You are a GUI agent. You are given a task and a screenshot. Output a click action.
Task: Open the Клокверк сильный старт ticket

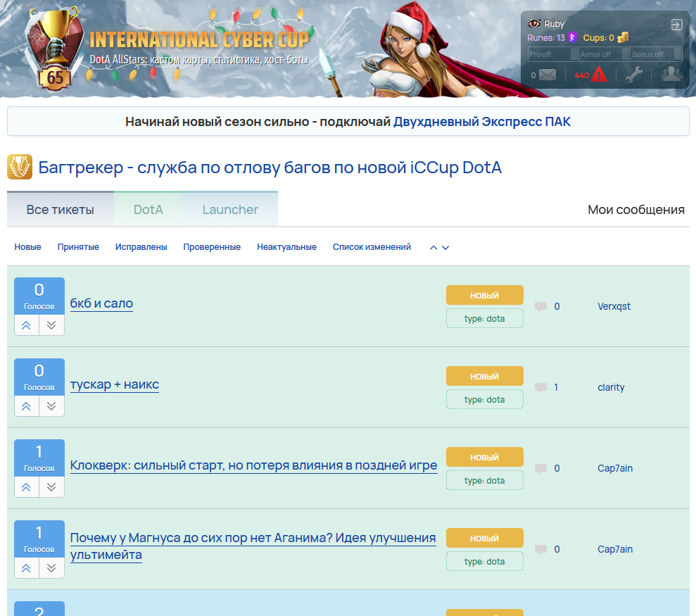pyautogui.click(x=254, y=465)
